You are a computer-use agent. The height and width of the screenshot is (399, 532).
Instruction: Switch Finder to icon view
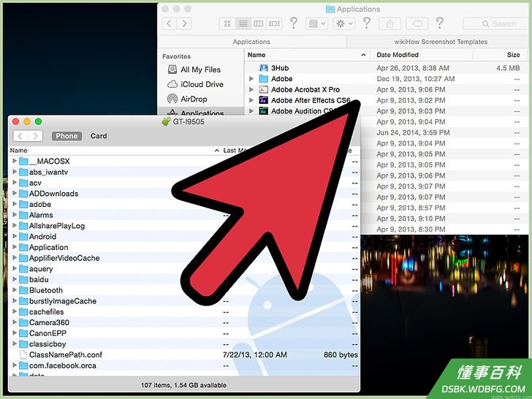click(227, 23)
